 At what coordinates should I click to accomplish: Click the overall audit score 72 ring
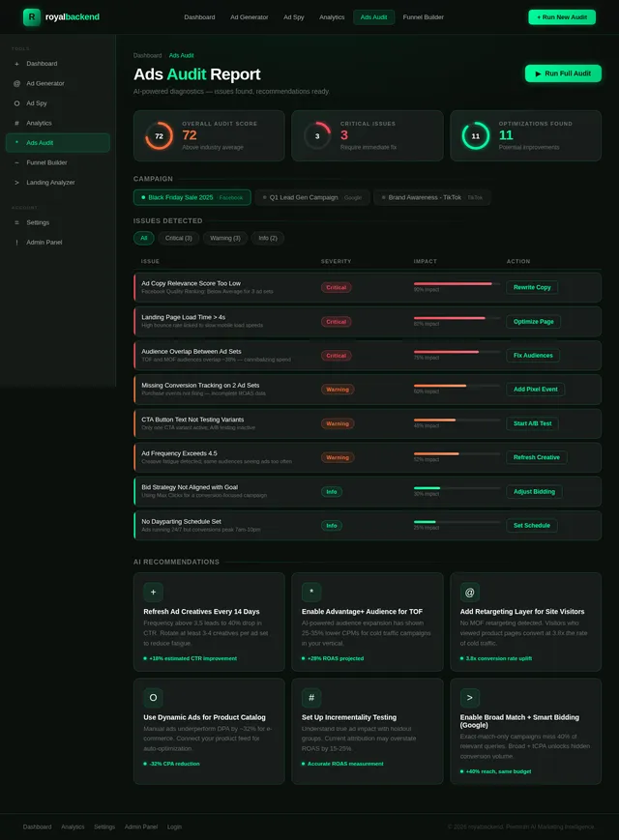tap(160, 136)
